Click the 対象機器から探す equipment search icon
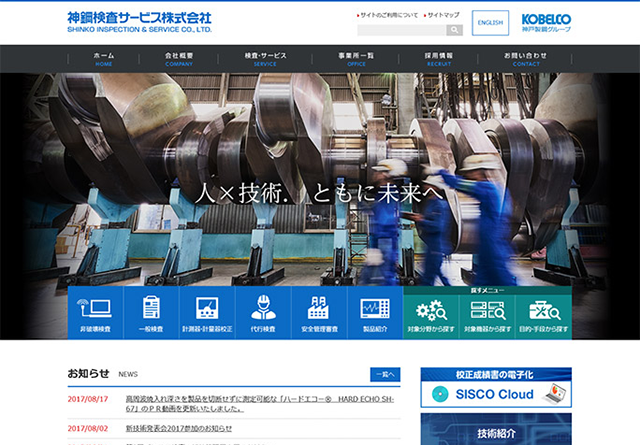 tap(487, 315)
